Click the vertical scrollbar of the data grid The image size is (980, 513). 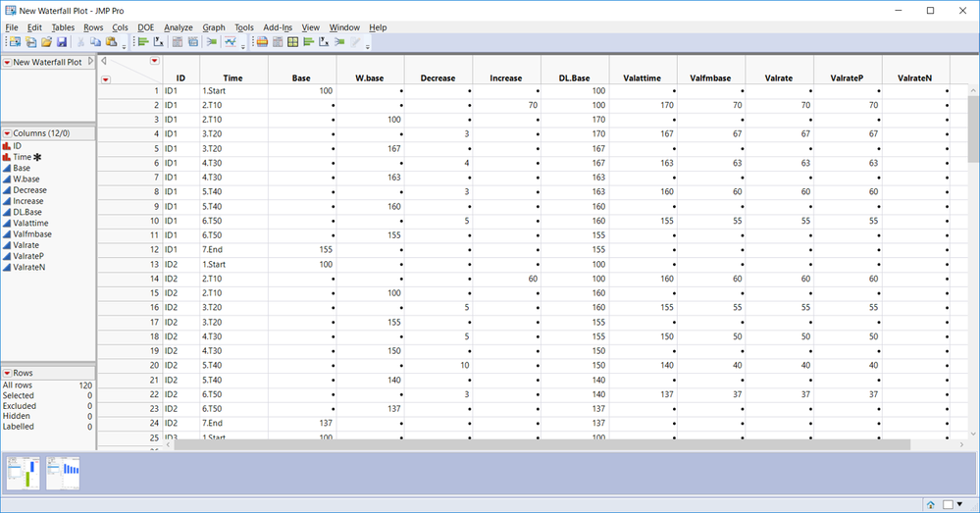(974, 128)
